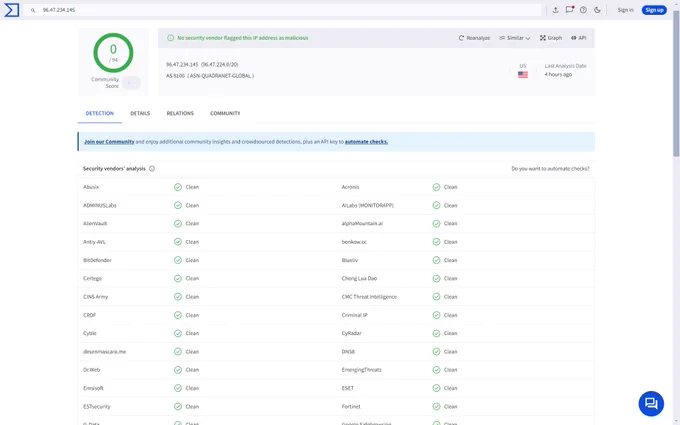This screenshot has height=425, width=680.
Task: Select the benkow.cc vendor name
Action: (x=354, y=242)
